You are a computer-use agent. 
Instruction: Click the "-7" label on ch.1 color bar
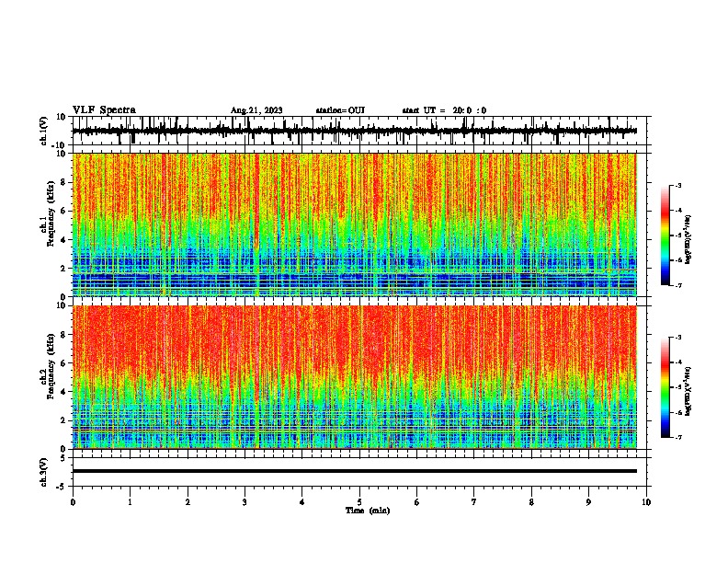[x=677, y=285]
